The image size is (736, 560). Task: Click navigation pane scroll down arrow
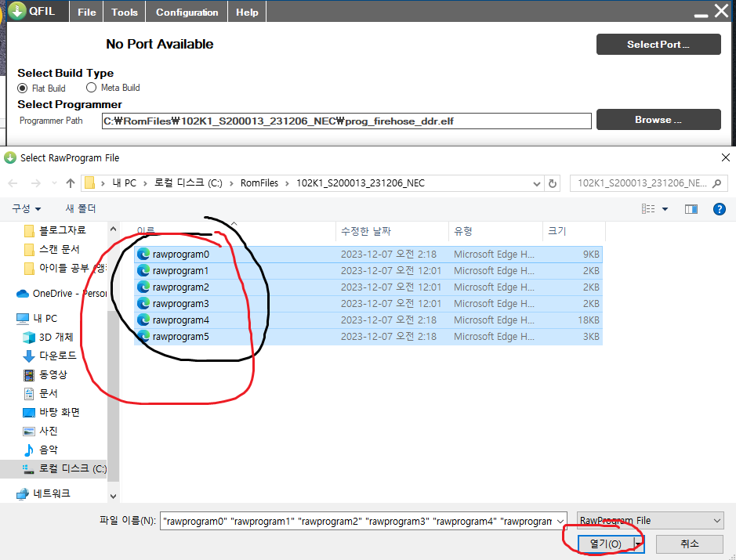click(x=113, y=496)
